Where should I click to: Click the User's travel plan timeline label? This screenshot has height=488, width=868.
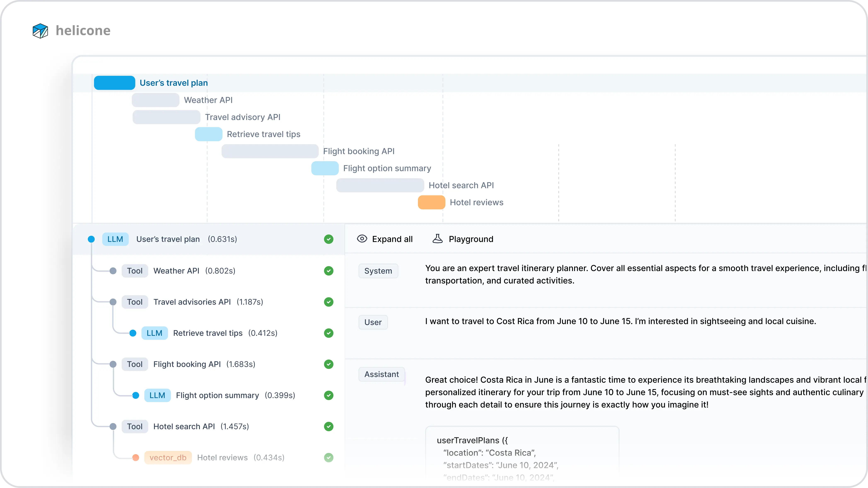click(174, 83)
